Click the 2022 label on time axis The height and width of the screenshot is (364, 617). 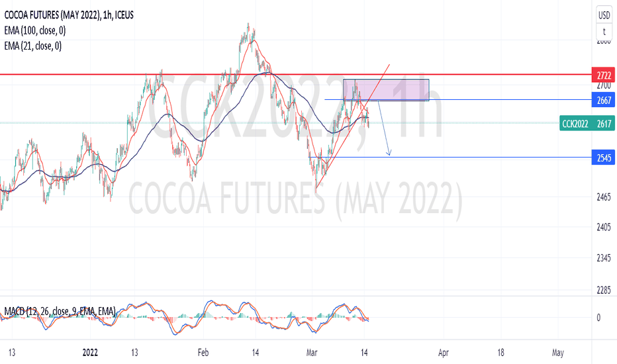coord(90,352)
